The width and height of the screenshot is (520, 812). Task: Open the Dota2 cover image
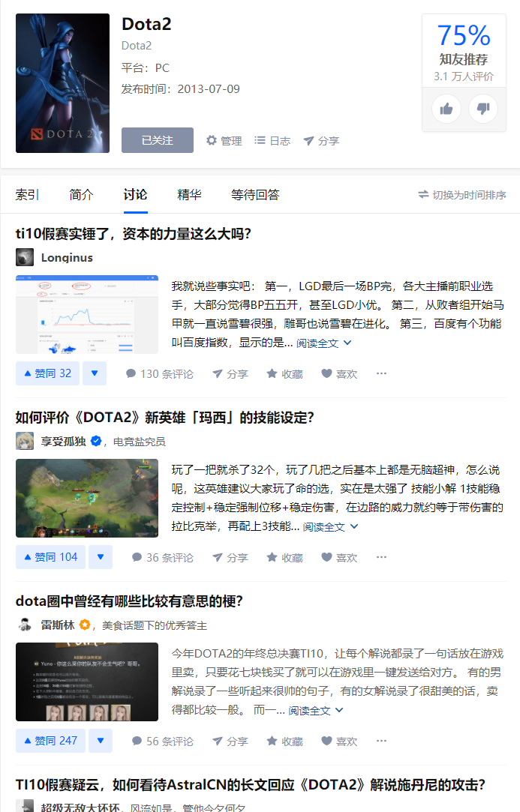[x=63, y=83]
